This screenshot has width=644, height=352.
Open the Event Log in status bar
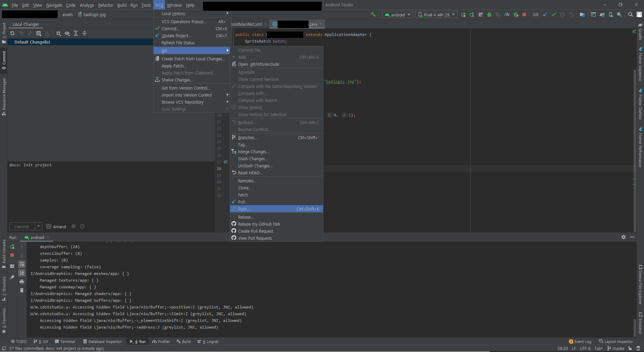coord(580,342)
